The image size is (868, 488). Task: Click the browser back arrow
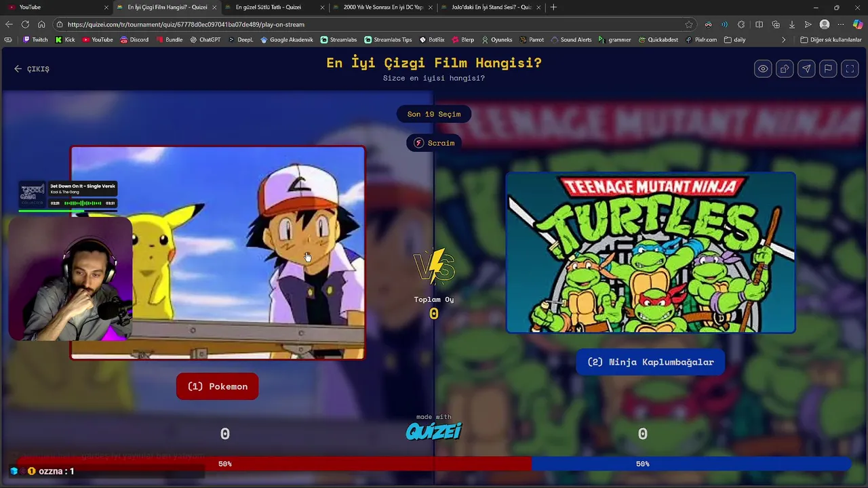click(9, 24)
